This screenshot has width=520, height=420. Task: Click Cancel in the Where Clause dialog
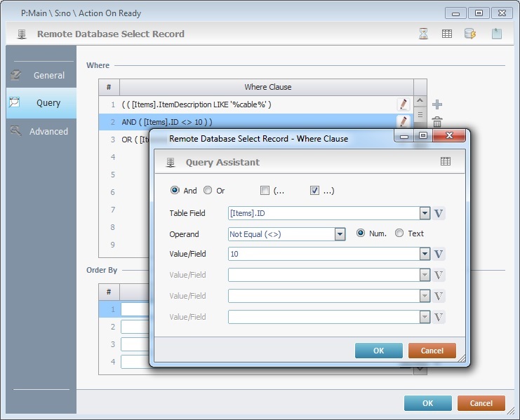[432, 351]
